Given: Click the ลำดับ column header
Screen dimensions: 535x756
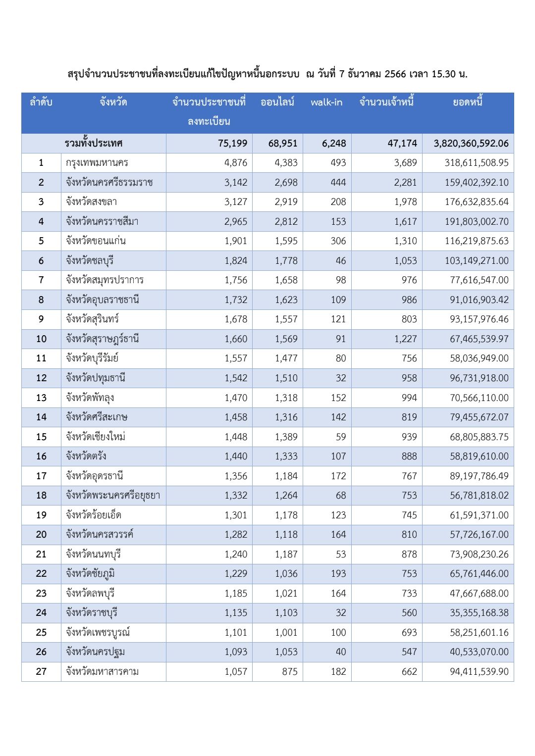Looking at the screenshot, I should [x=41, y=102].
